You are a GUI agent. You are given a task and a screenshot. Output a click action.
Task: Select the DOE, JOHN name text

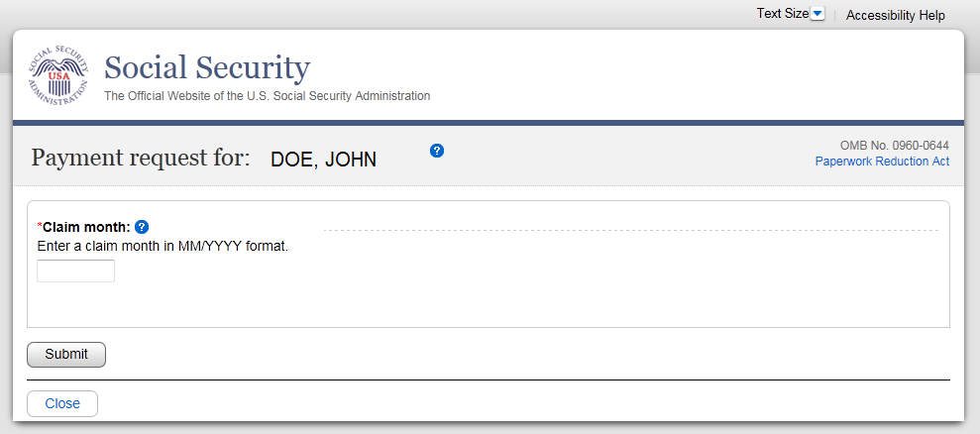[323, 159]
